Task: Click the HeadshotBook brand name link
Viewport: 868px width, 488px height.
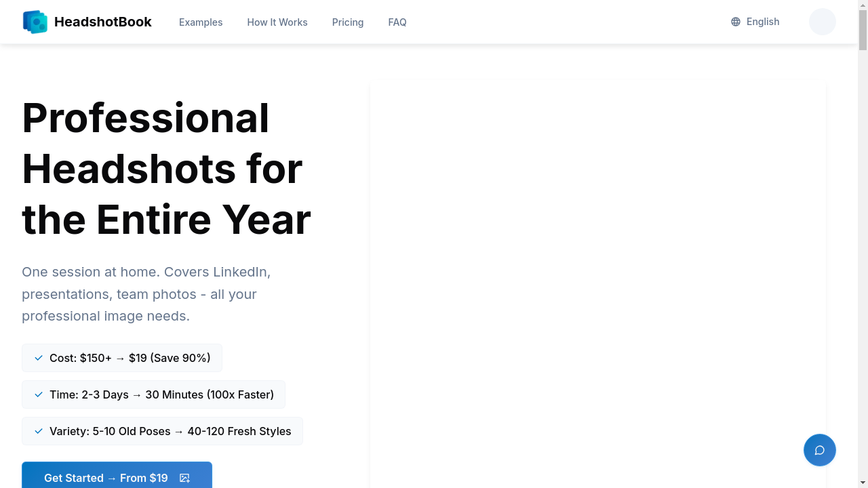Action: click(103, 22)
